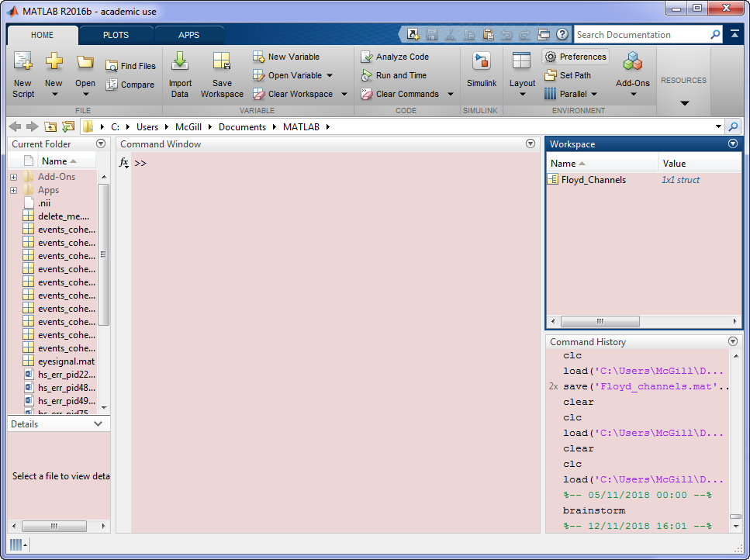The height and width of the screenshot is (560, 750).
Task: Click the Analyze Code icon
Action: pyautogui.click(x=367, y=57)
